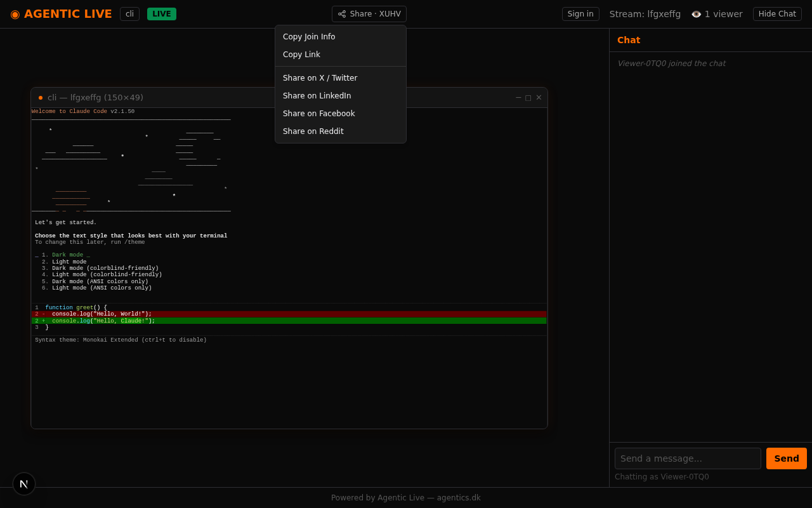Send the chat message
The height and width of the screenshot is (508, 812).
coord(786,458)
